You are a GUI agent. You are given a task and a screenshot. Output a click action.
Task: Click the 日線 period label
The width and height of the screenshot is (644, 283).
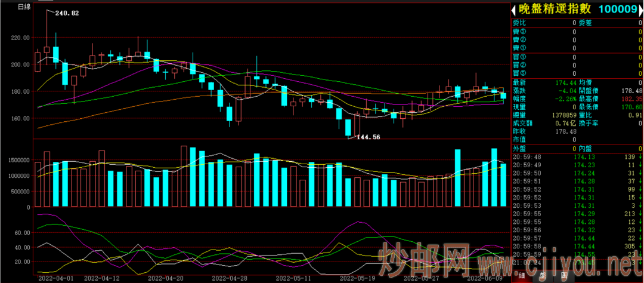coord(24,7)
